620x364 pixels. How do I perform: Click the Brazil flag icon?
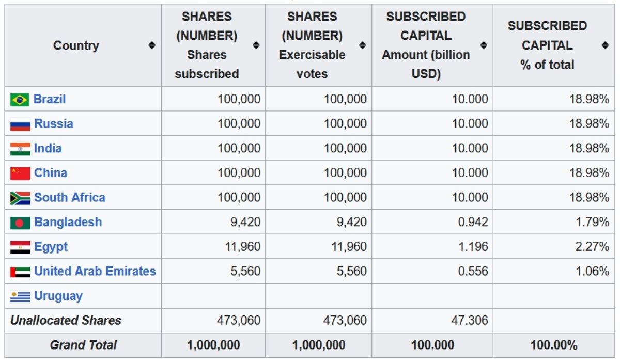(x=20, y=100)
